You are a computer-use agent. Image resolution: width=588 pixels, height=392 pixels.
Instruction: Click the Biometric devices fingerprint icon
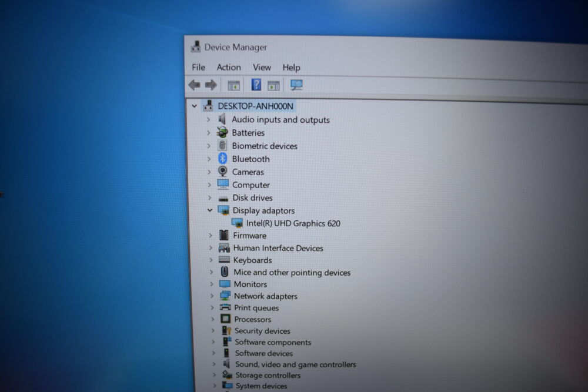222,145
